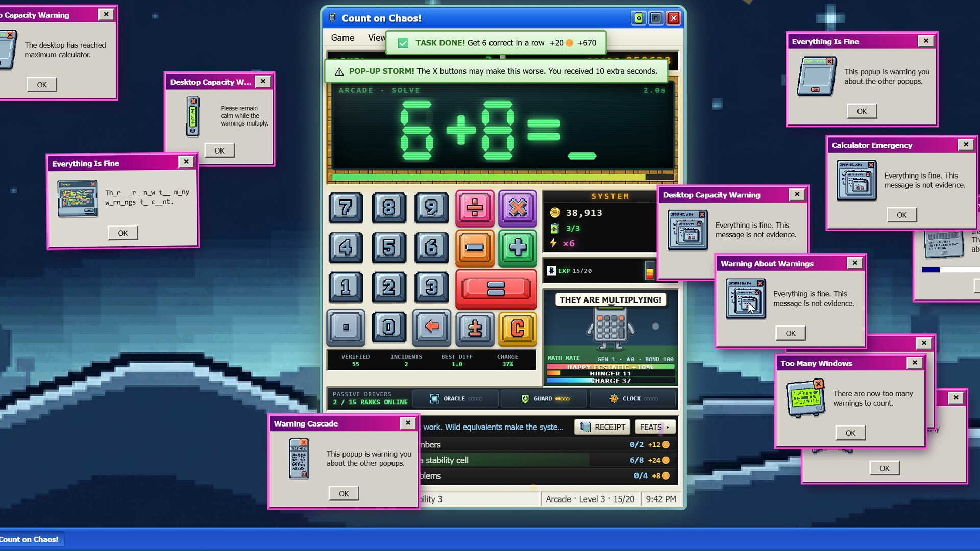Close the Too Many Windows popup
Viewport: 980px width, 551px height.
915,363
